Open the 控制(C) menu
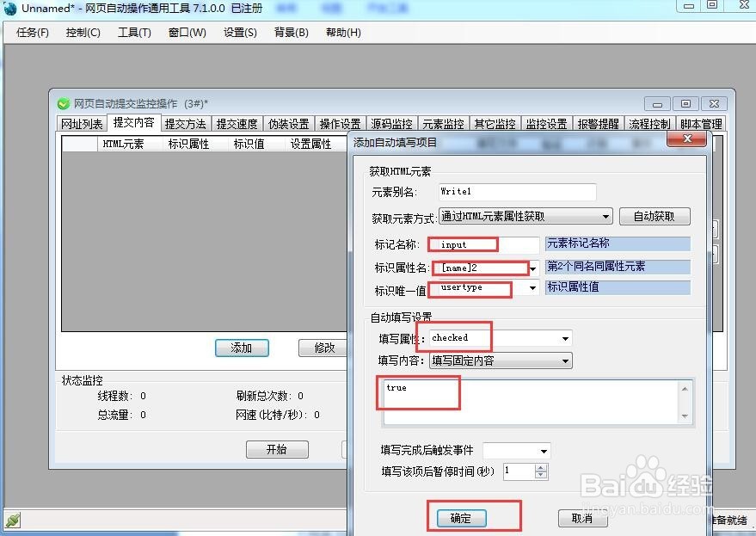Viewport: 756px width, 536px height. pos(83,33)
